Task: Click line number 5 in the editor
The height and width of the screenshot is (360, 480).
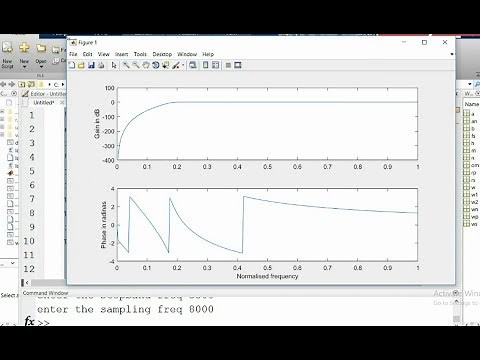Action: click(x=32, y=171)
